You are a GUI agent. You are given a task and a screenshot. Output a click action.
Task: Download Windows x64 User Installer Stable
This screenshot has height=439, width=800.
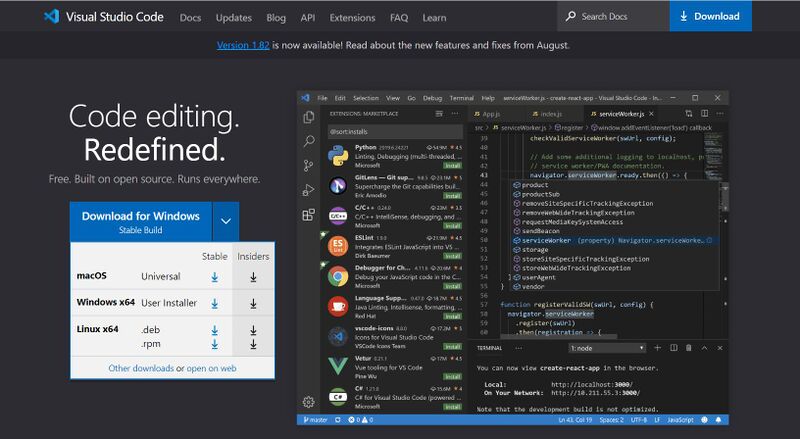coord(214,304)
